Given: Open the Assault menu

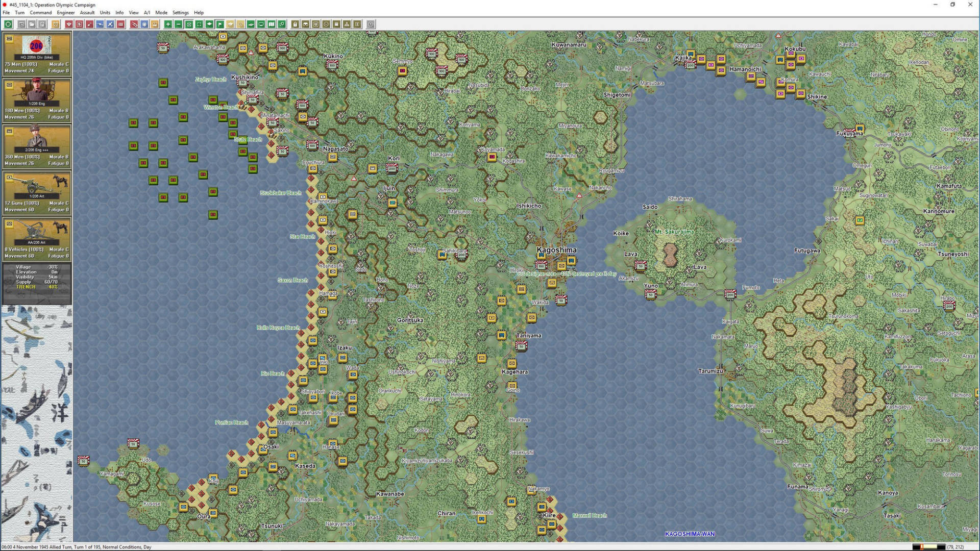Looking at the screenshot, I should 87,13.
